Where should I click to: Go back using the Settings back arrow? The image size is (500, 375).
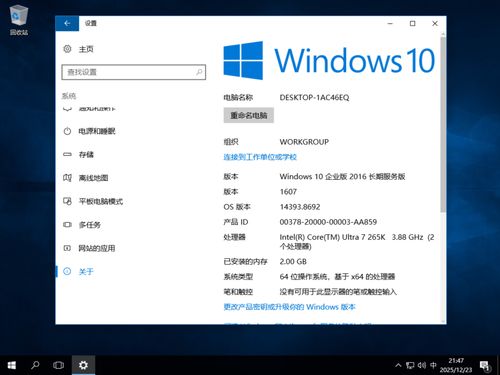click(67, 23)
